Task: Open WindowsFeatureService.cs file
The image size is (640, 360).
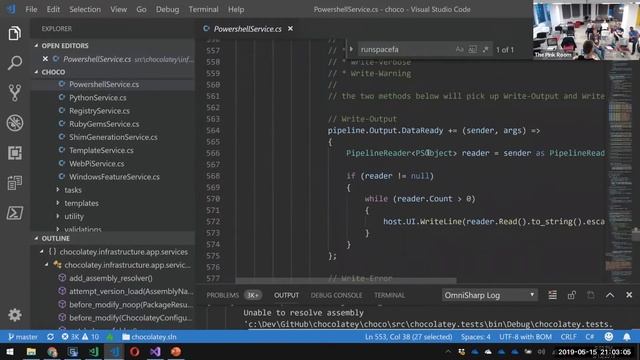Action: (114, 177)
